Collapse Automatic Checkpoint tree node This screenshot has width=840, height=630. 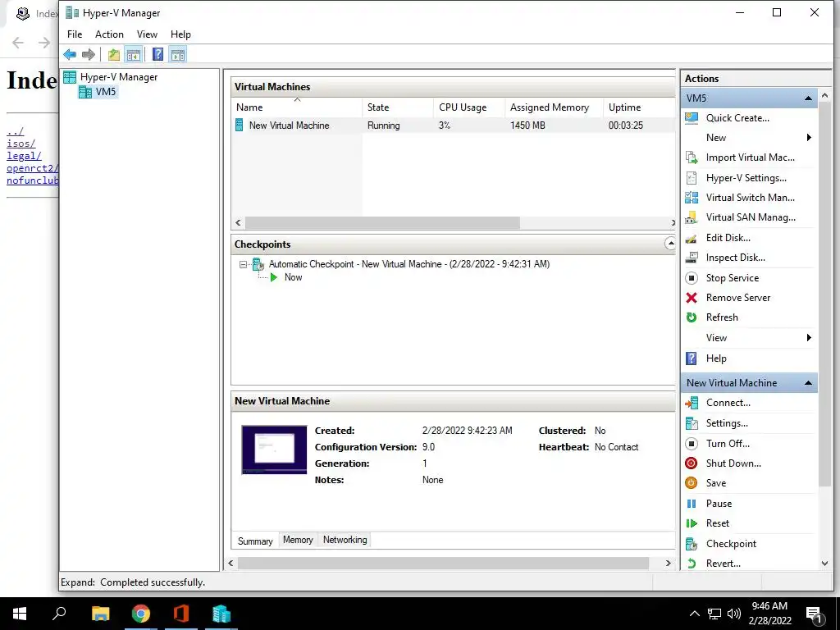tap(243, 264)
